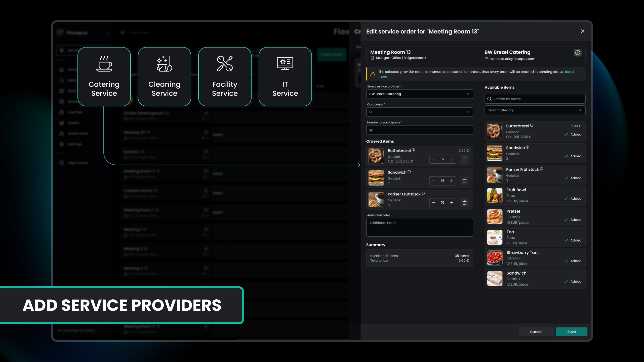Remove Sandwich using its trash icon
Image resolution: width=644 pixels, height=362 pixels.
point(464,181)
